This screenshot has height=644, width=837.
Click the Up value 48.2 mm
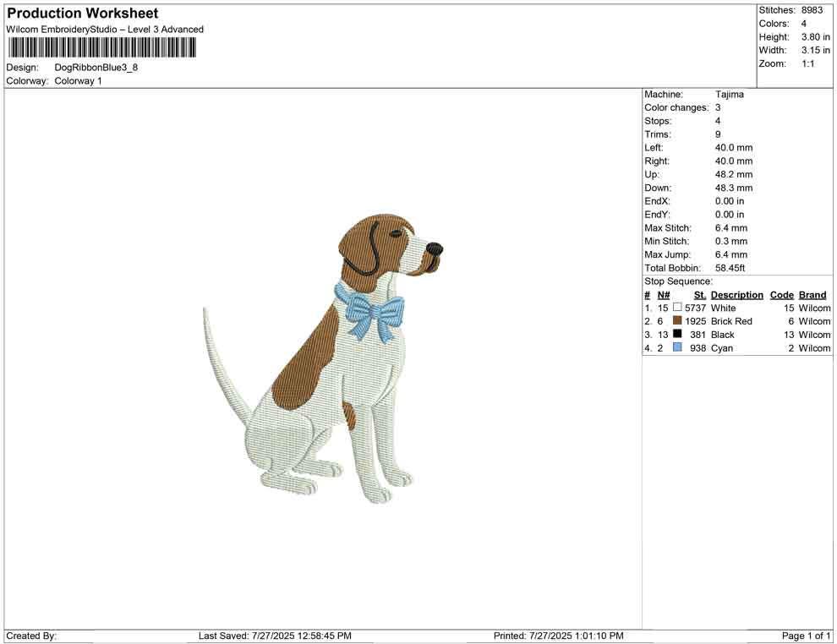pyautogui.click(x=734, y=174)
